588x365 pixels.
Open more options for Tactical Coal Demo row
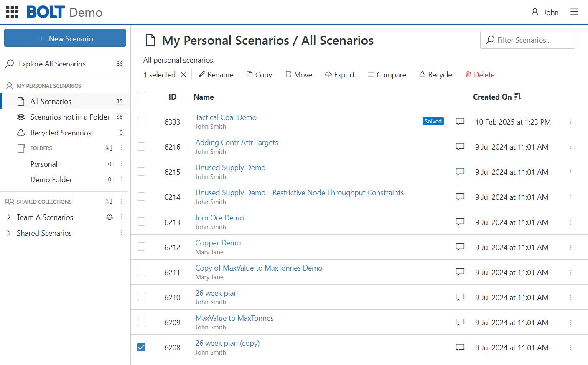tap(571, 122)
